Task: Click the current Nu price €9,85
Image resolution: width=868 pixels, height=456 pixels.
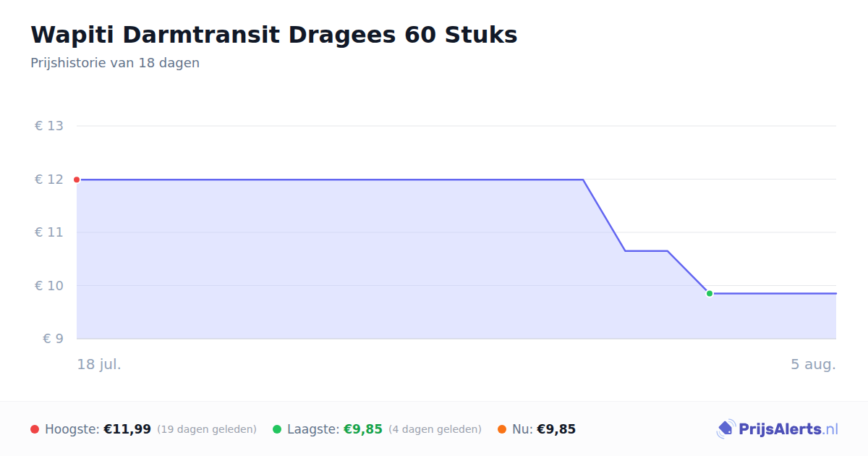Action: click(x=556, y=429)
